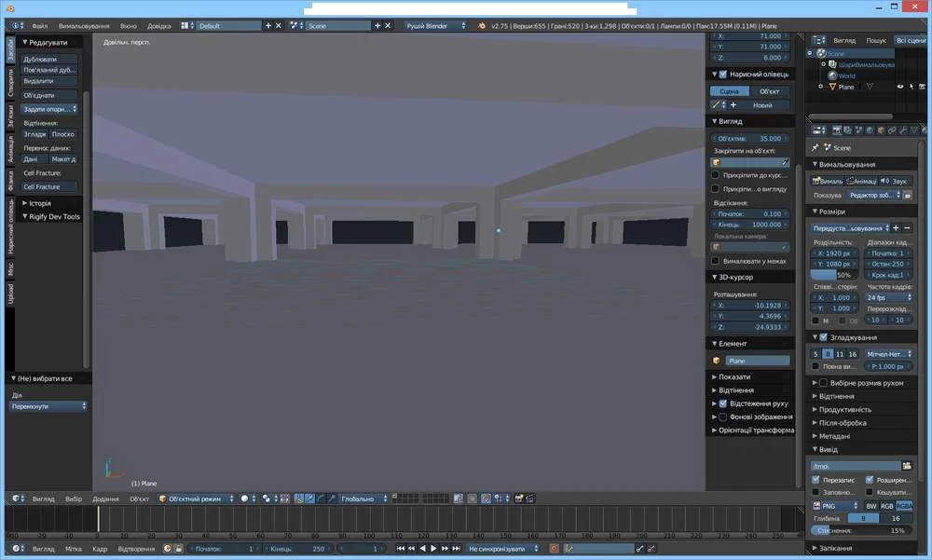Click the resolution percentage 50% slider

834,275
